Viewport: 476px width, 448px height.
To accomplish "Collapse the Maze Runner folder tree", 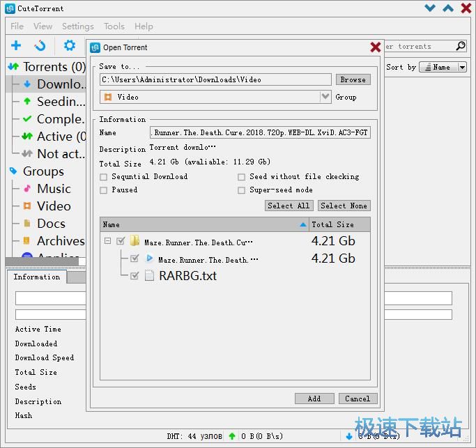I will [108, 242].
